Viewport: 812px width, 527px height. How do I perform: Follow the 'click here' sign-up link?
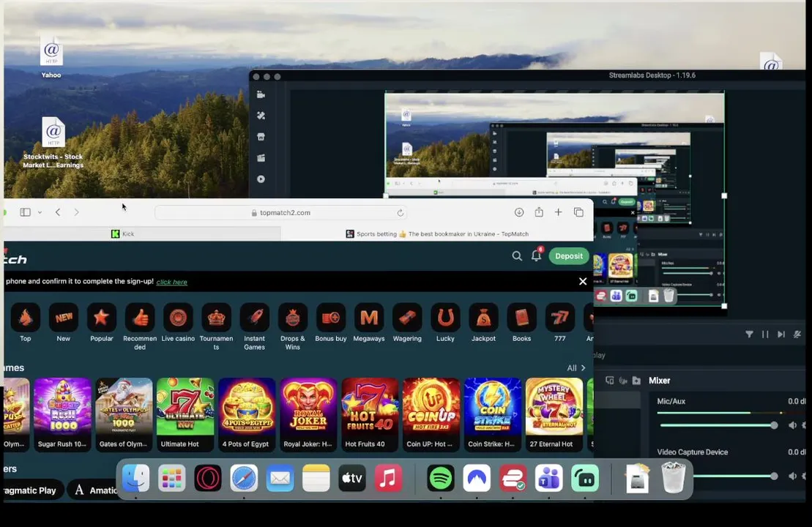coord(171,282)
